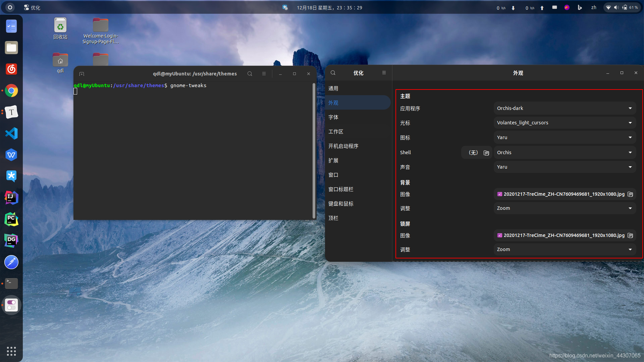Image resolution: width=644 pixels, height=362 pixels.
Task: Browse for Shell theme file icon
Action: 486,153
